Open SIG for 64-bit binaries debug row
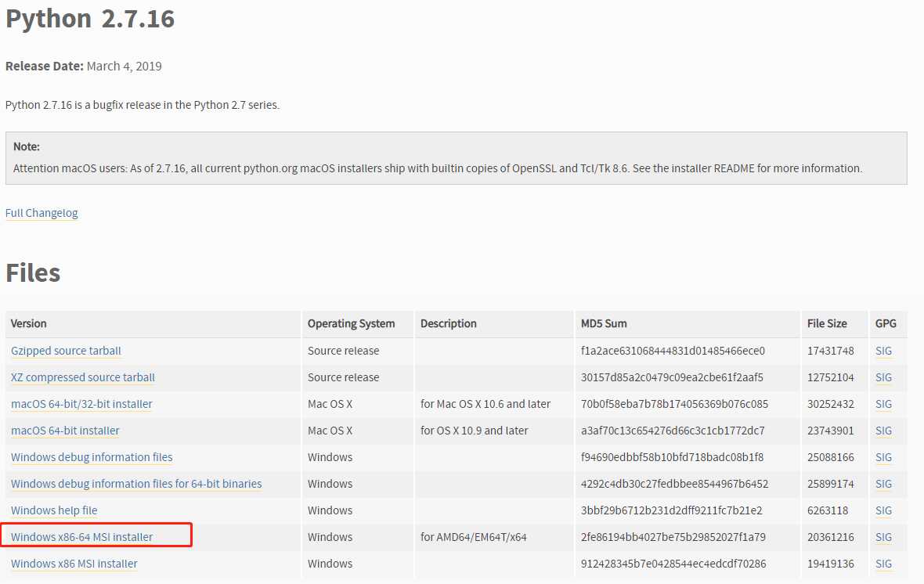This screenshot has width=924, height=584. coord(883,483)
